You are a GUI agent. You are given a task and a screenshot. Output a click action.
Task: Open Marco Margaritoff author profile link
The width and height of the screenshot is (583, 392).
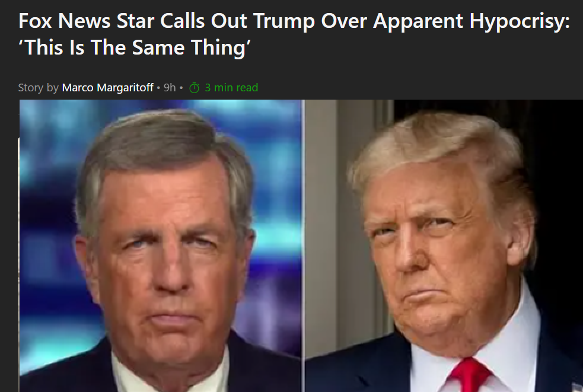point(107,87)
